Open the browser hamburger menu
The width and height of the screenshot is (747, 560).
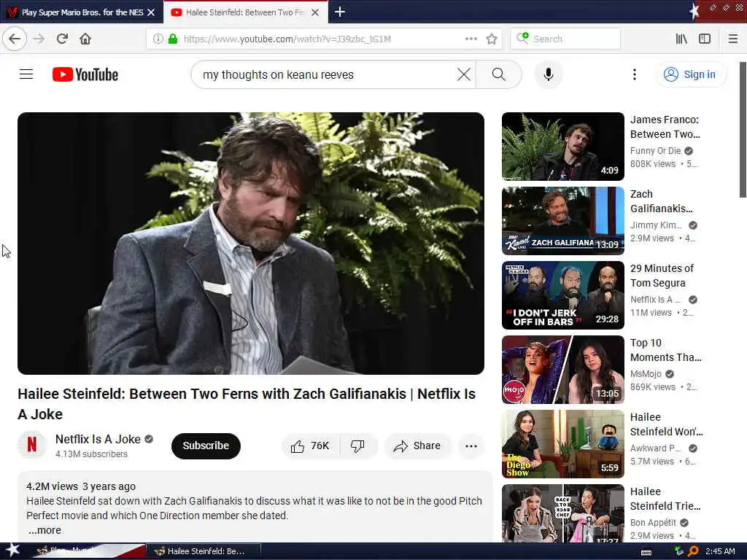733,39
